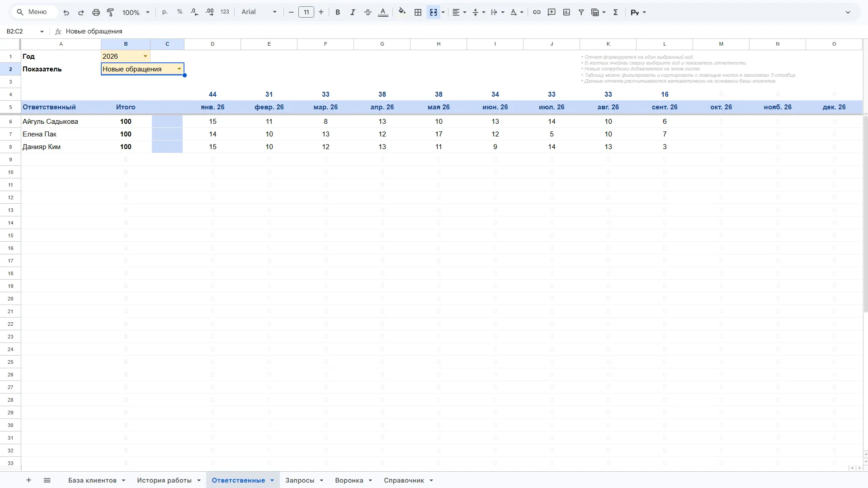The height and width of the screenshot is (488, 868).
Task: Open the Functions sigma menu
Action: pyautogui.click(x=615, y=12)
